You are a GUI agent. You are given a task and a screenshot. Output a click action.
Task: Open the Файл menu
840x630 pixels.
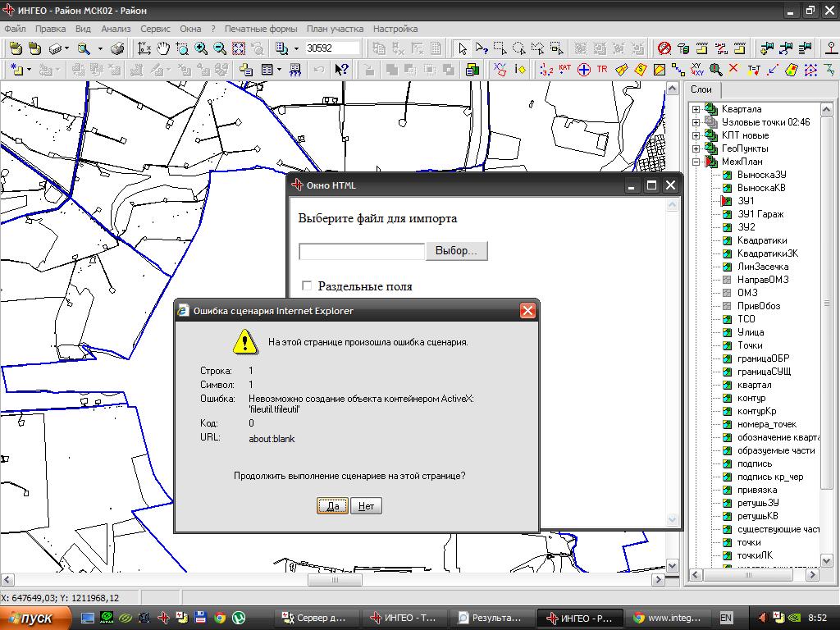point(15,29)
